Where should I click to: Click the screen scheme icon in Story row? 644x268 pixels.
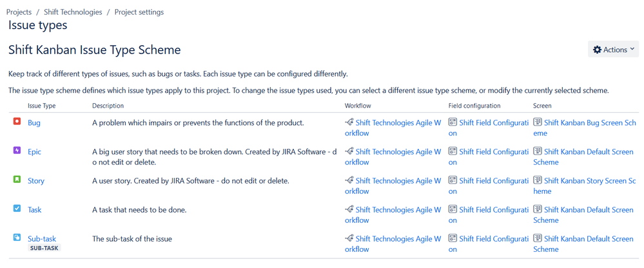[x=537, y=180]
